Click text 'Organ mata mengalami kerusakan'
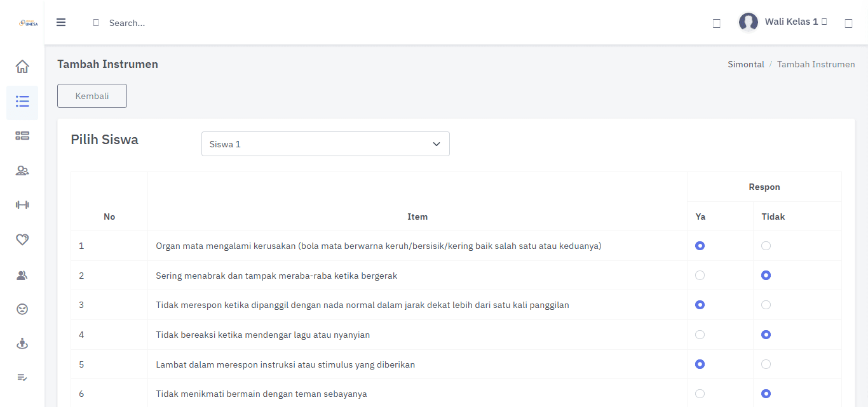Screen dimensions: 868x407 coord(226,246)
